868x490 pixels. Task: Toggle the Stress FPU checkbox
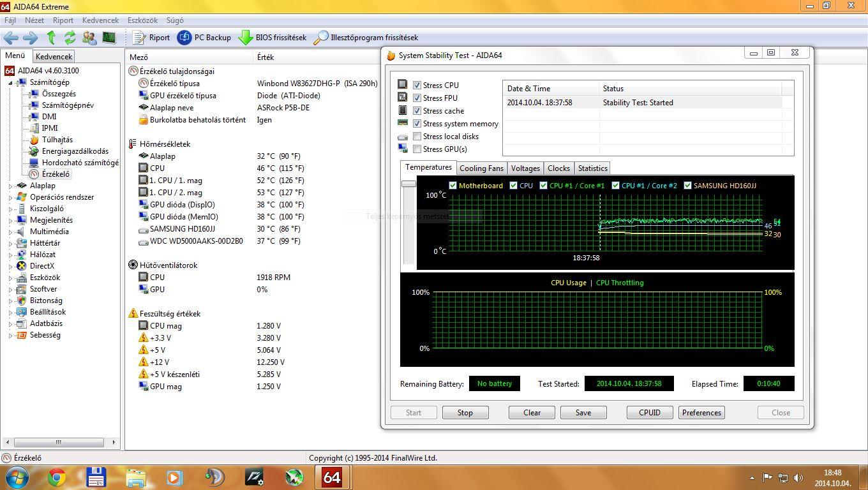[417, 98]
